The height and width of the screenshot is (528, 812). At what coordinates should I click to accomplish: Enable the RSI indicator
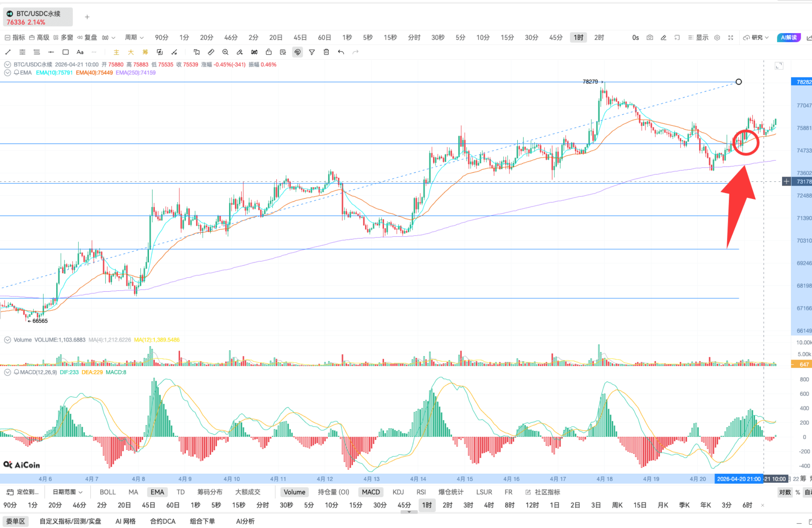tap(421, 492)
